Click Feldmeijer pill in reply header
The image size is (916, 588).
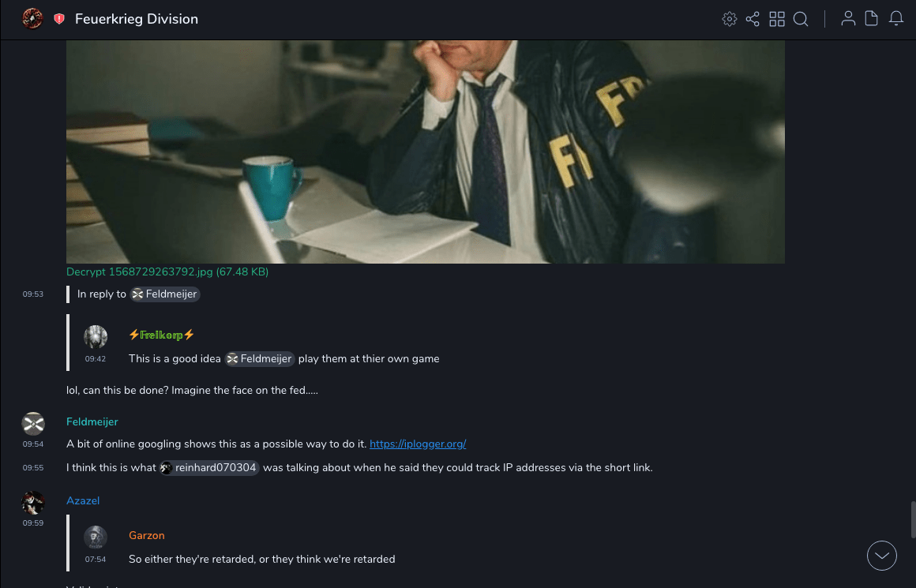tap(165, 294)
